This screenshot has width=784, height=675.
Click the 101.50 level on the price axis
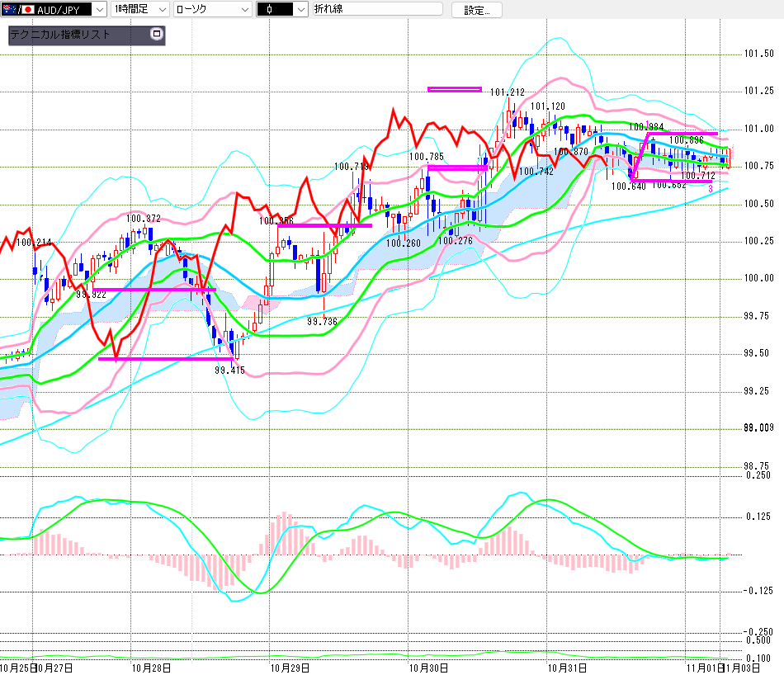[x=758, y=54]
